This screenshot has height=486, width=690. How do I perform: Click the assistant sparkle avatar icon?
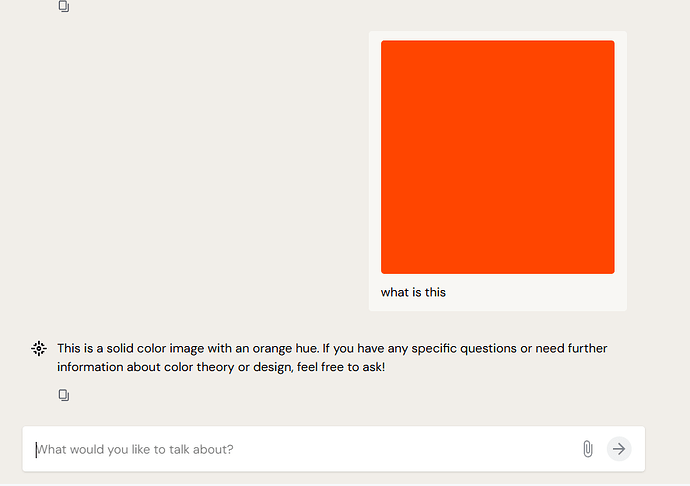pyautogui.click(x=39, y=349)
